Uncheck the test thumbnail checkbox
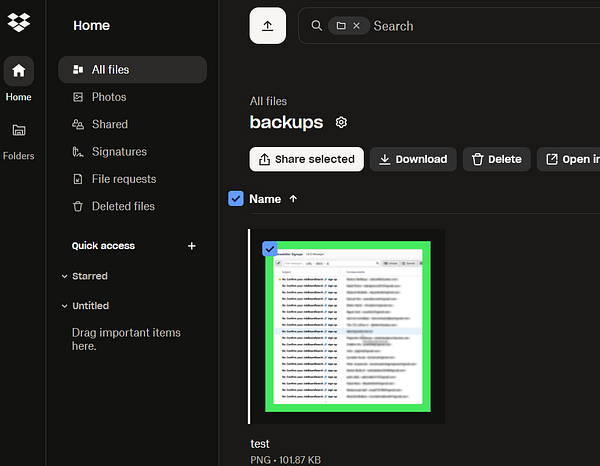600x466 pixels. pos(270,249)
